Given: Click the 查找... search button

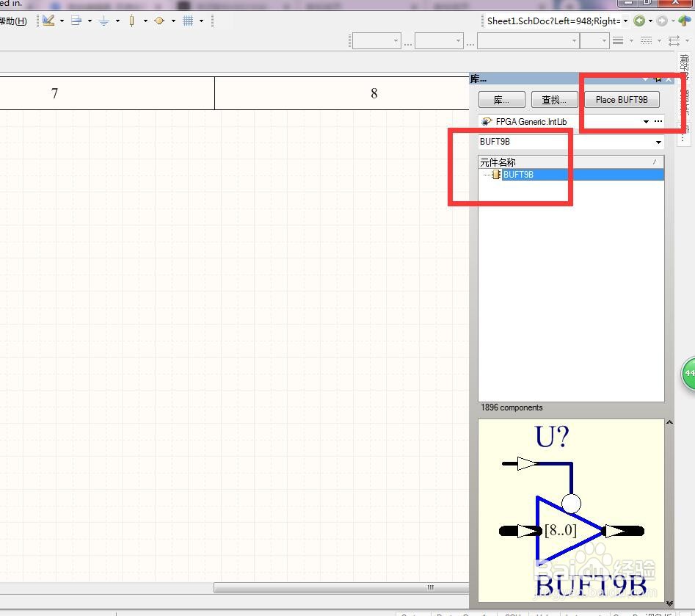Looking at the screenshot, I should tap(555, 99).
